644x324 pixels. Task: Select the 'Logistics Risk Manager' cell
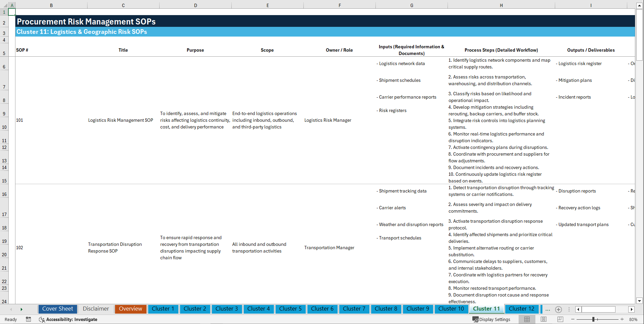[x=340, y=120]
